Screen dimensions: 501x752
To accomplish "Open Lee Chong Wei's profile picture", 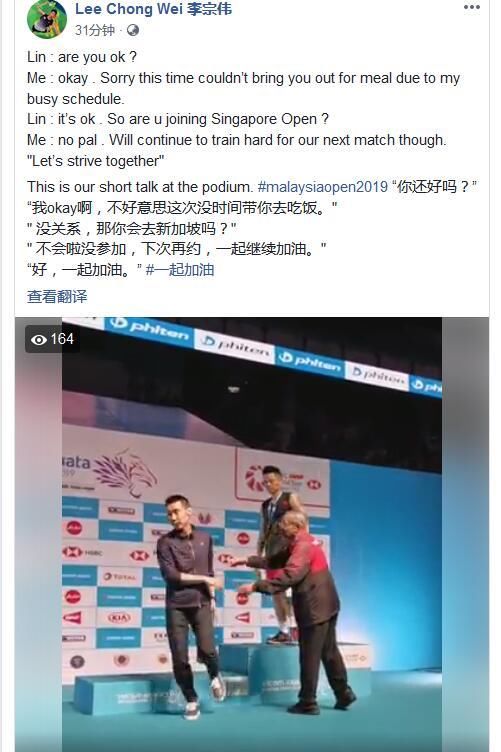I will 47,19.
